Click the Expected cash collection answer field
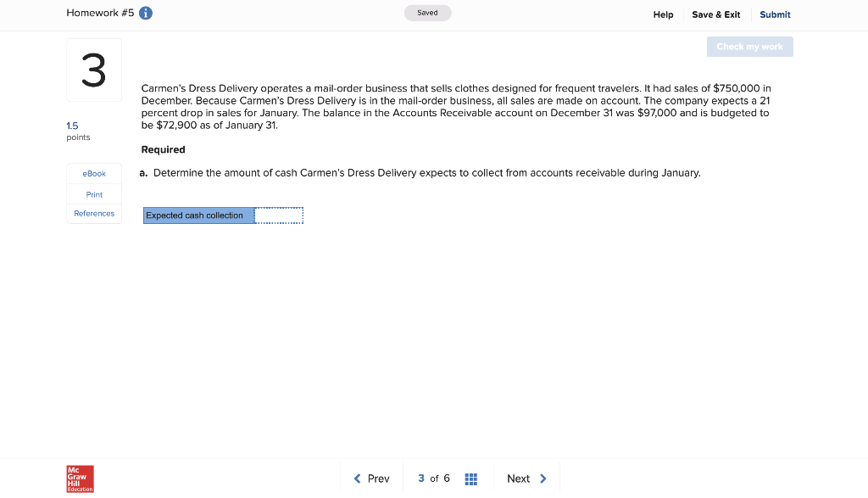Screen dimensions: 868x498 tap(280, 215)
